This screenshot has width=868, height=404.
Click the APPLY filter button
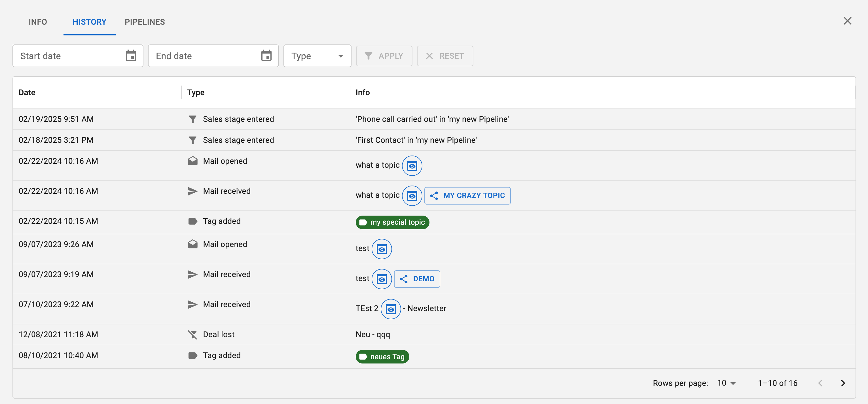pos(384,56)
